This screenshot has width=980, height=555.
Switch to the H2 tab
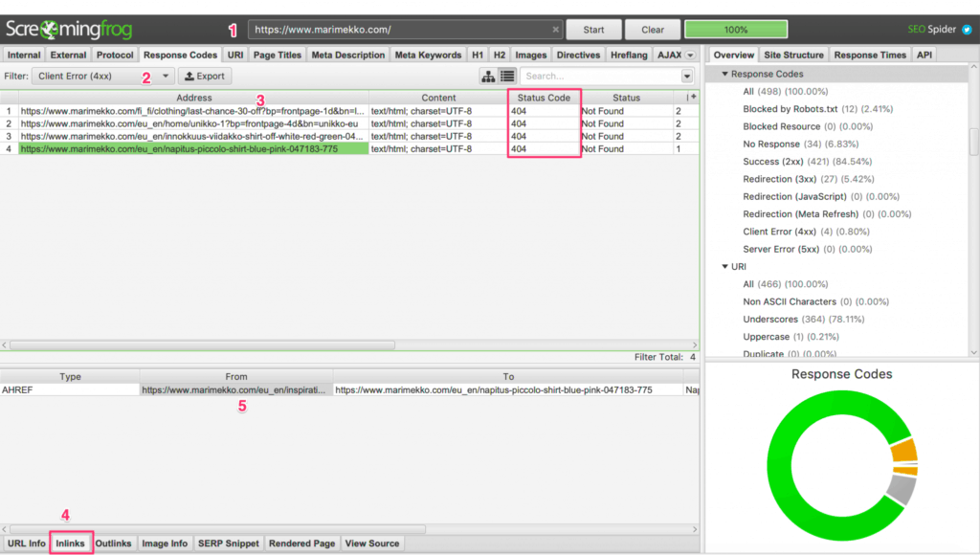point(500,55)
